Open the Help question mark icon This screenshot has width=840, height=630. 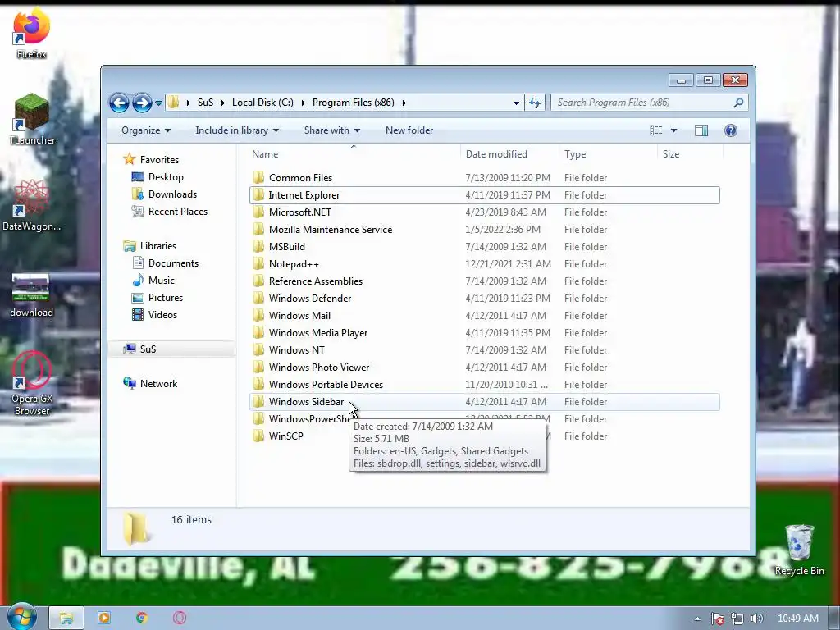click(x=731, y=130)
